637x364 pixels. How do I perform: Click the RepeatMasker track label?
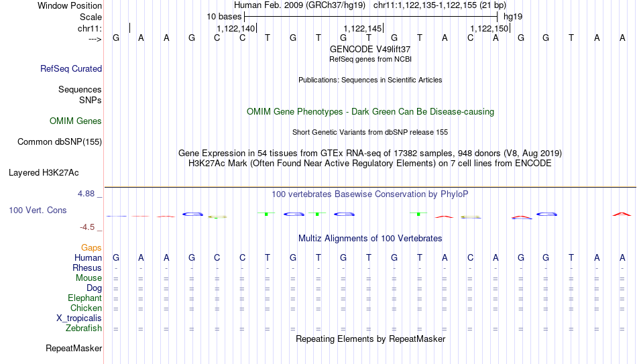pos(74,348)
